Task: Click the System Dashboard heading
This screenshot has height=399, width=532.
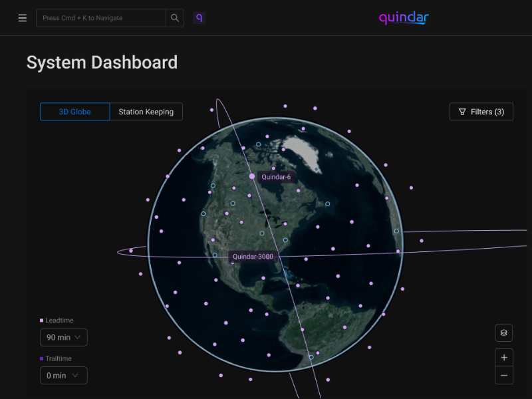Action: coord(102,63)
